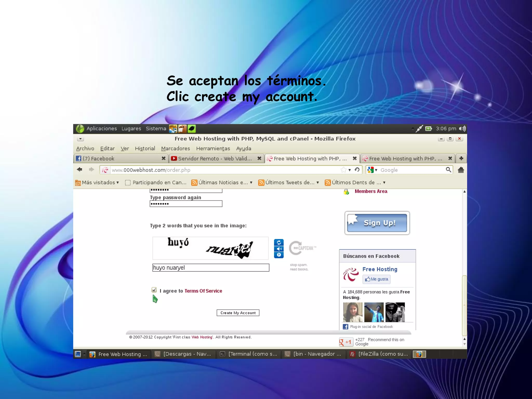Open the Marcadores menu
The height and width of the screenshot is (399, 532).
[x=176, y=149]
